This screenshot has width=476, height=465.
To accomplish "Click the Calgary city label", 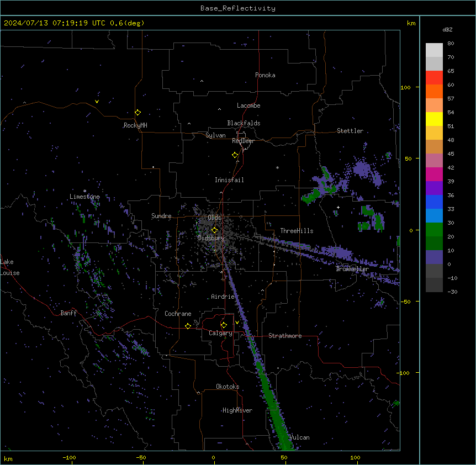I will (x=220, y=333).
